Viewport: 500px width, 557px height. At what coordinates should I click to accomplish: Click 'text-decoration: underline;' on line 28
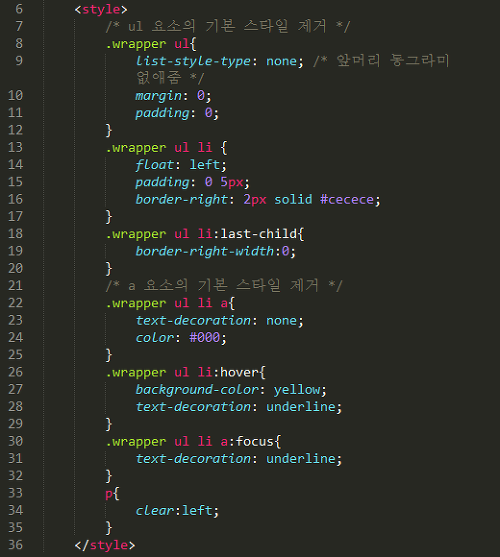pyautogui.click(x=239, y=407)
